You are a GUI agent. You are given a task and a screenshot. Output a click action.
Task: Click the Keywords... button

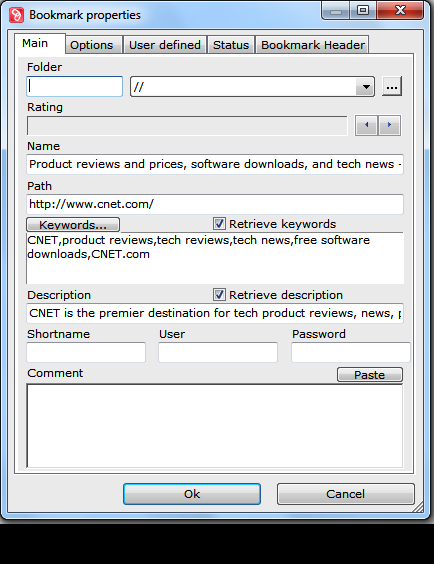point(73,224)
